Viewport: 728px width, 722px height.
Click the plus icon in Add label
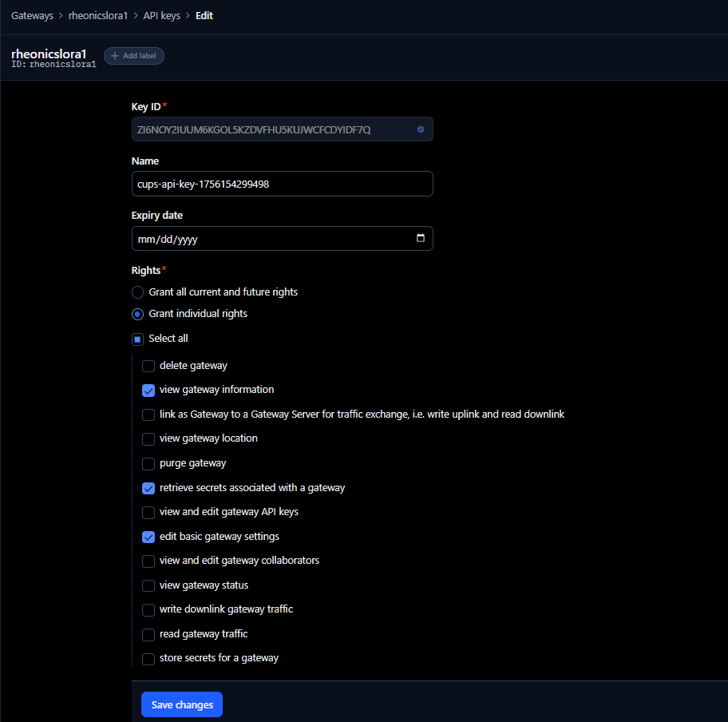tap(115, 56)
